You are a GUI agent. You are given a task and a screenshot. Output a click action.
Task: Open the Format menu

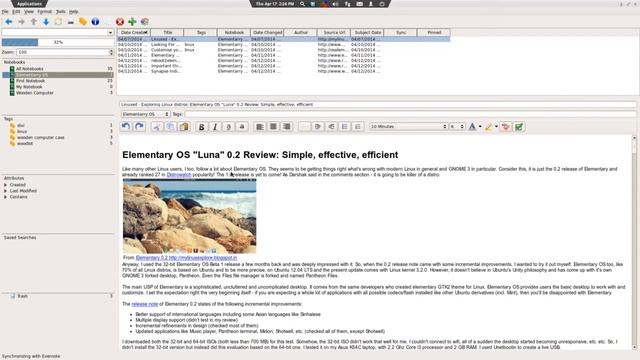[x=44, y=12]
